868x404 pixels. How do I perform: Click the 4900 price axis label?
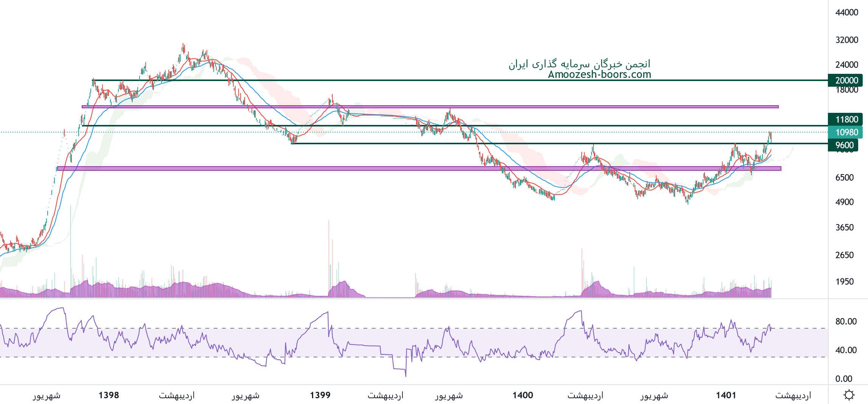[844, 202]
